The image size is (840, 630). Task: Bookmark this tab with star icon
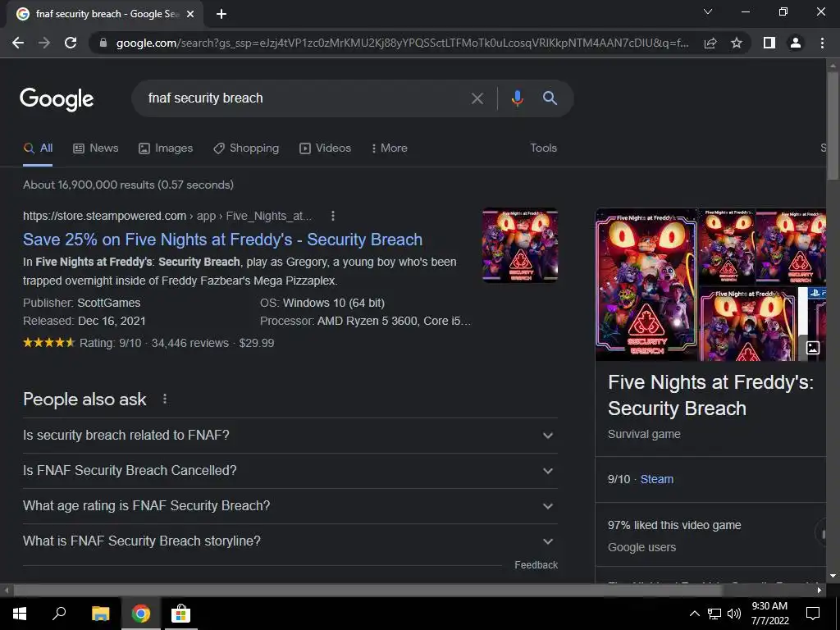[737, 43]
